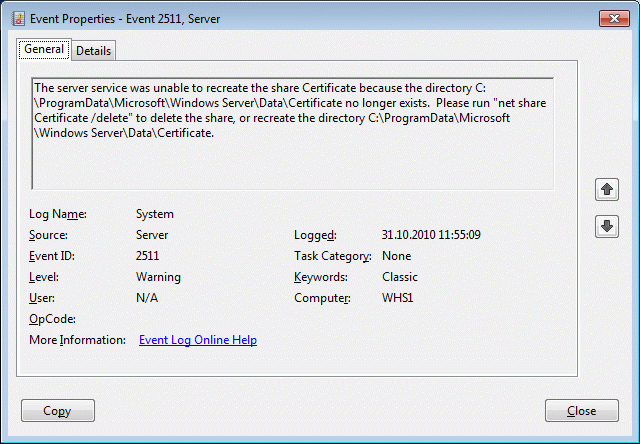
Task: Click the Computer value WHS1
Action: click(398, 298)
